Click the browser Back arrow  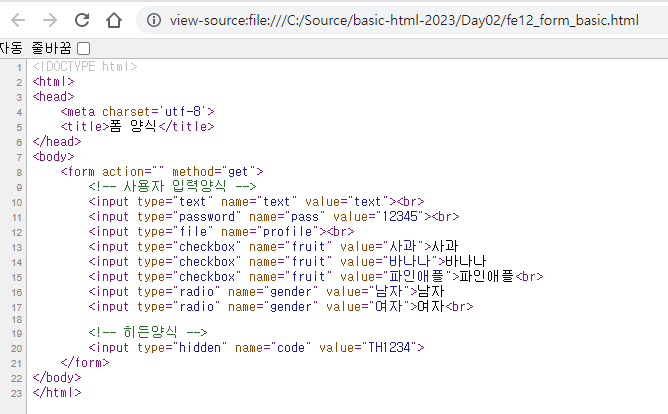tap(18, 20)
